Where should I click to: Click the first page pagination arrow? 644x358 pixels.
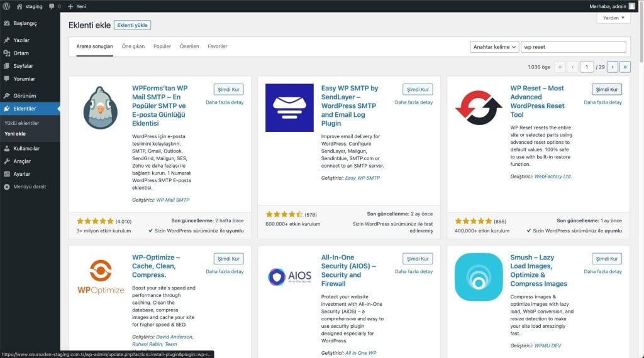tap(560, 67)
